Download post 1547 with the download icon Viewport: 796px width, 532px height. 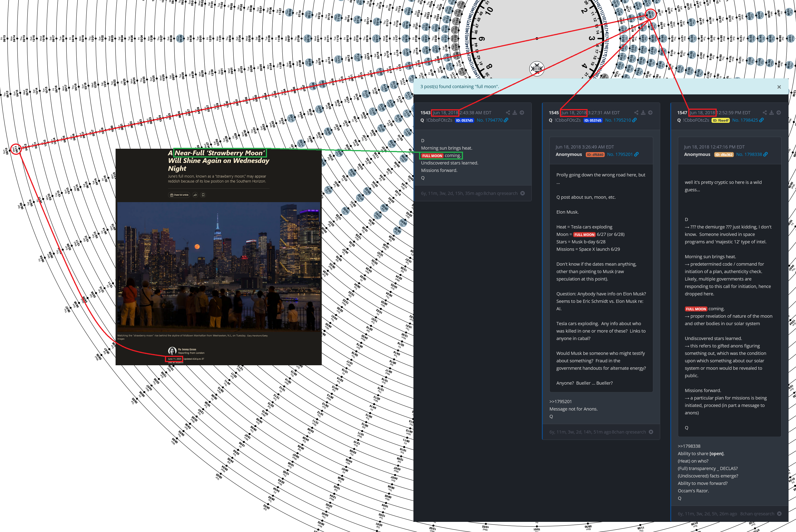click(x=772, y=113)
